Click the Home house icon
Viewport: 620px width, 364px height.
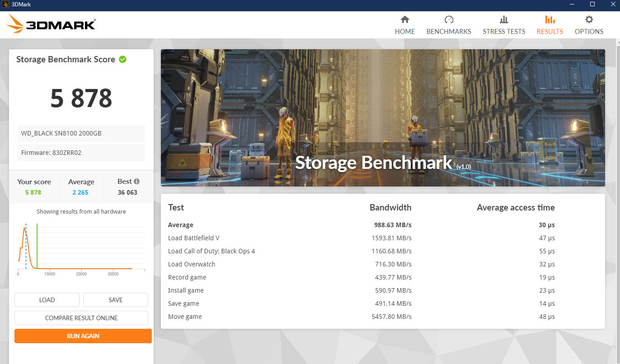click(404, 19)
